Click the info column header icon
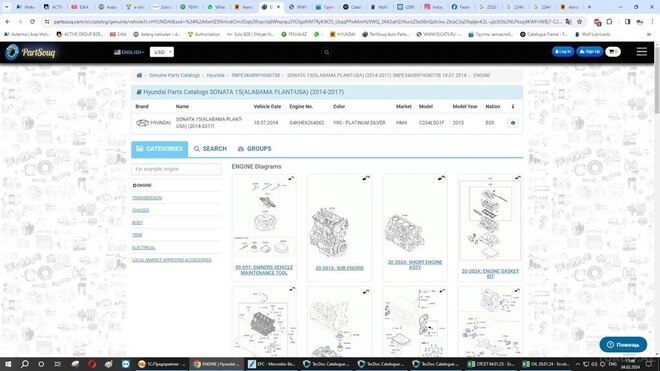 coord(513,107)
